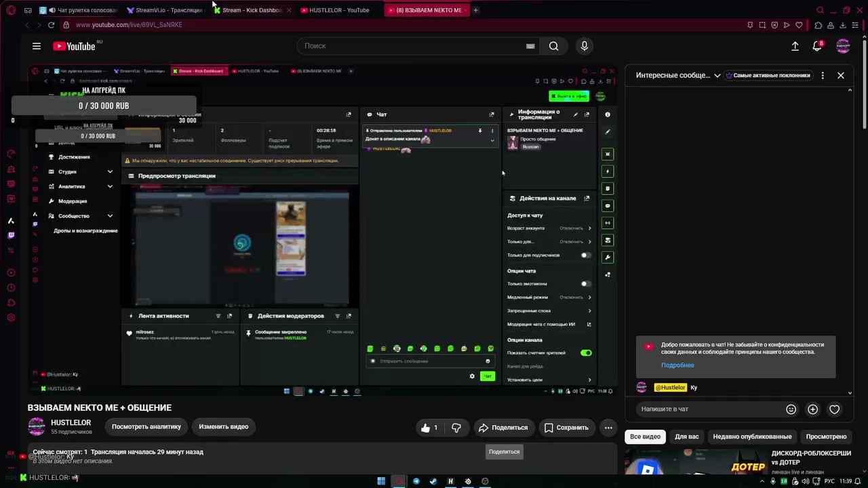
Task: Open 'Установить цели' chevron
Action: [x=589, y=380]
